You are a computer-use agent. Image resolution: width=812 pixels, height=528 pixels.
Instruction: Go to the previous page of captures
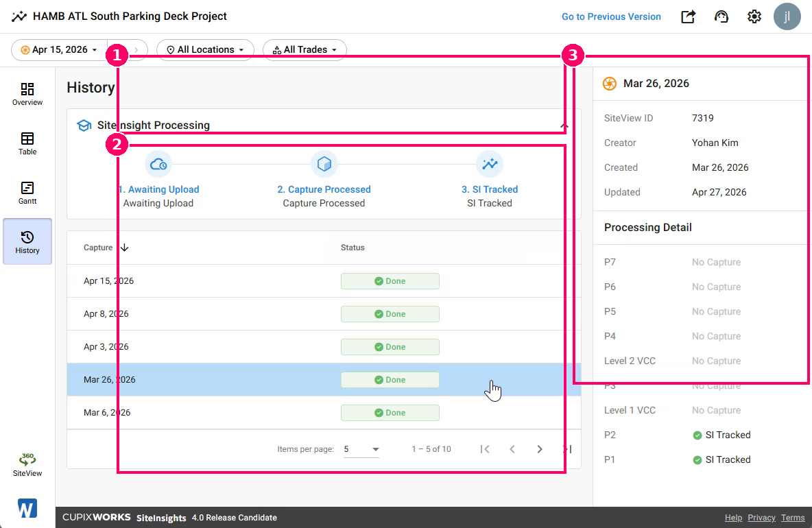coord(512,449)
